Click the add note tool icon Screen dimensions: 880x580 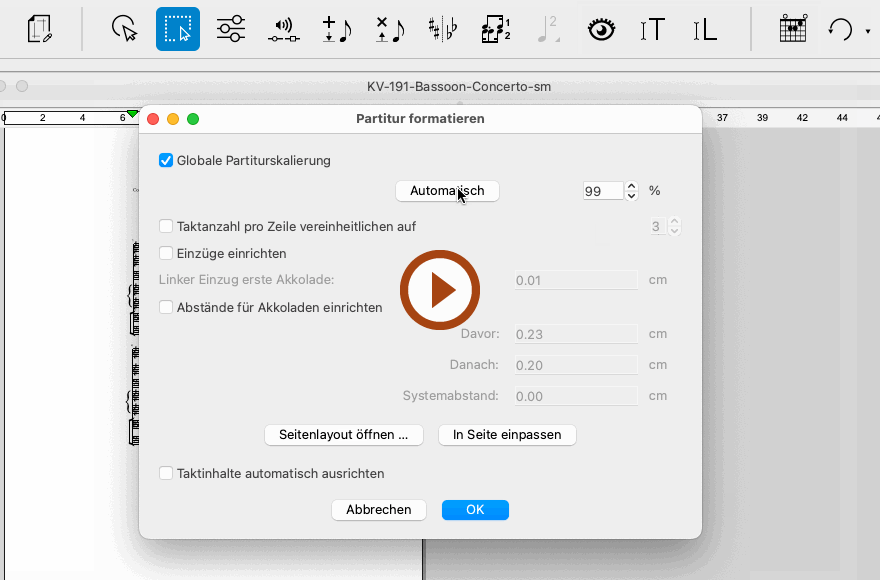(336, 29)
